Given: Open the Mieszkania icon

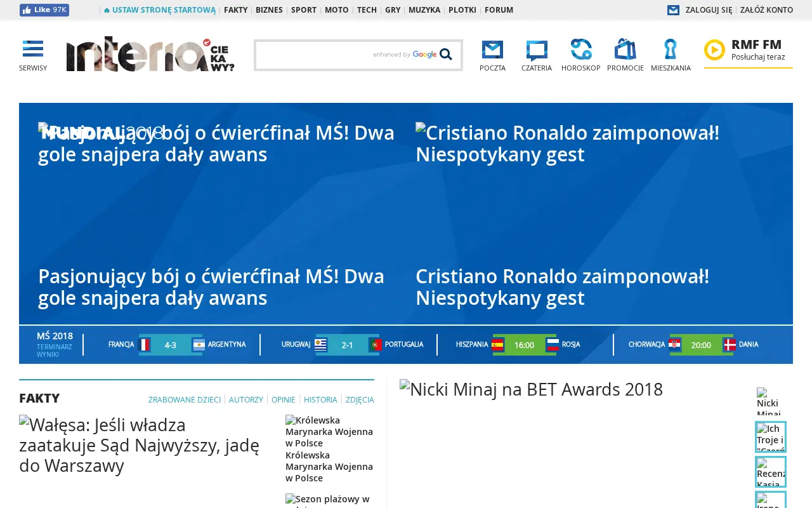Looking at the screenshot, I should coord(671,50).
